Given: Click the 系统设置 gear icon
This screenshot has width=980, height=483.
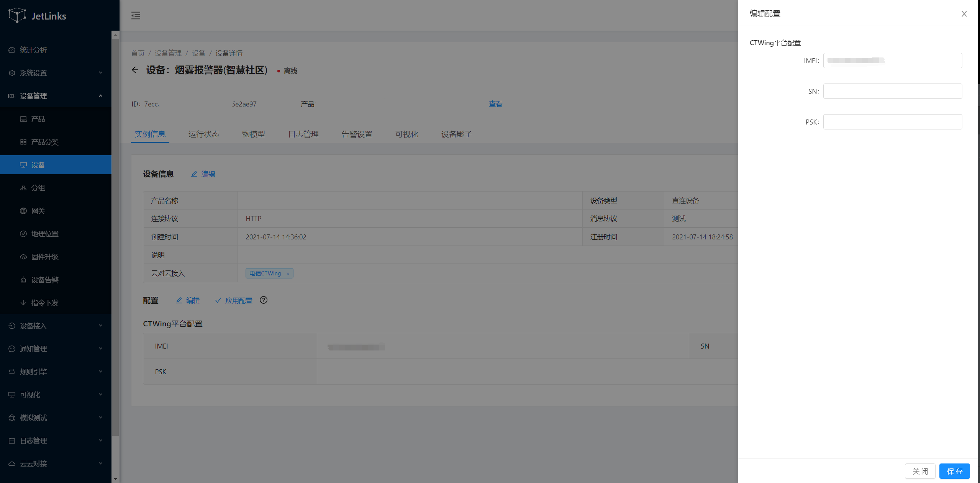Looking at the screenshot, I should [12, 73].
